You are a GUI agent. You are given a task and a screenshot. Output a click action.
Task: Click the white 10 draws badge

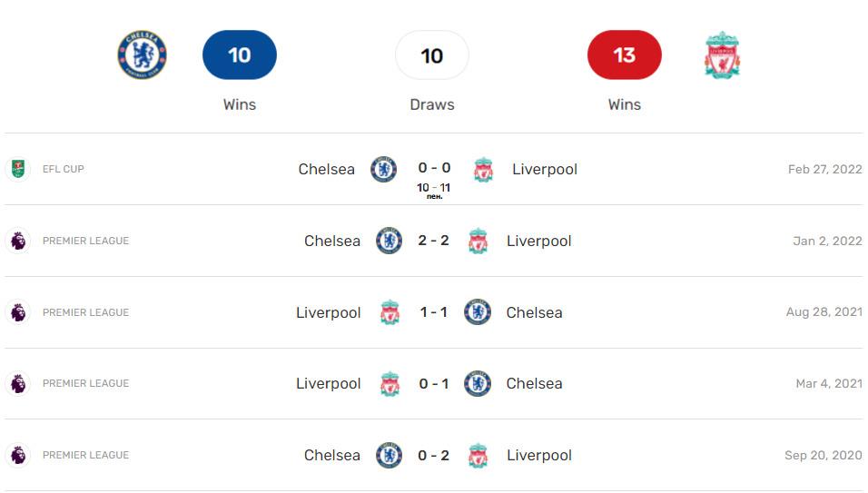coord(432,55)
